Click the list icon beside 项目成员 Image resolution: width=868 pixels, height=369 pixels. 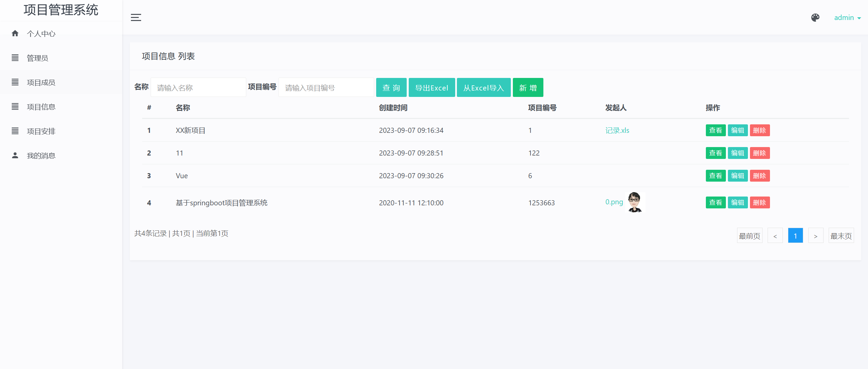[15, 82]
